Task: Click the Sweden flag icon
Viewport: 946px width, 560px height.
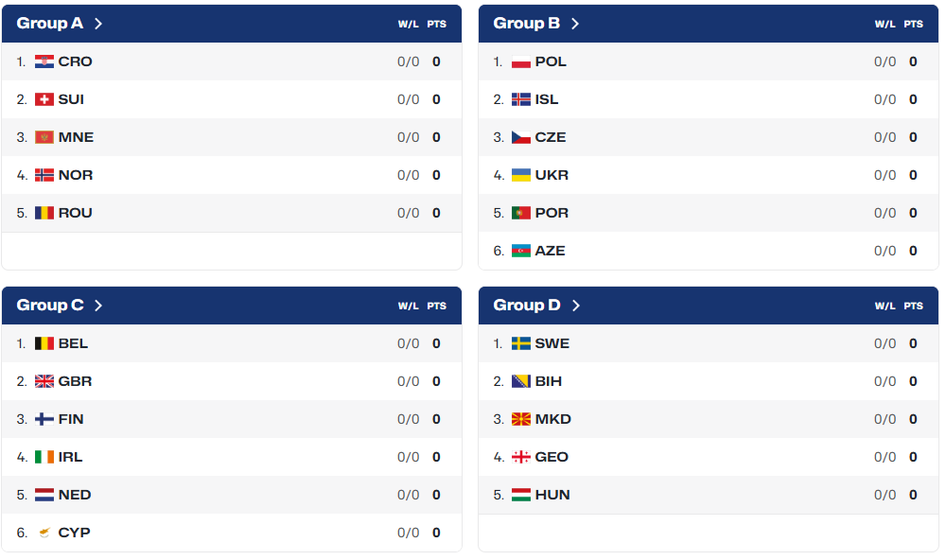Action: pos(520,344)
